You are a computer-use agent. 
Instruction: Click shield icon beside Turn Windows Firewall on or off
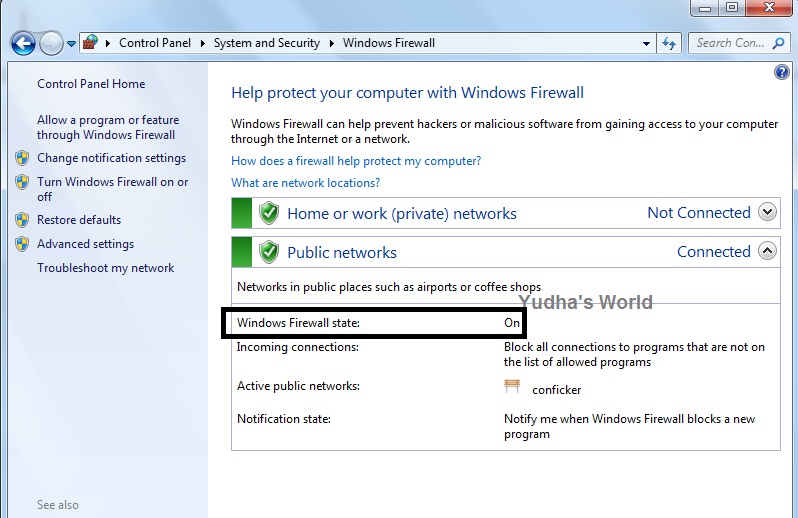tap(22, 182)
